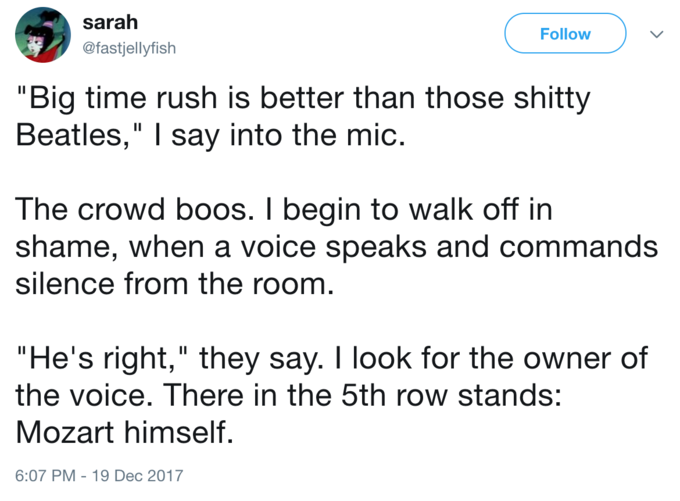Click "5th row stands:" in the tweet

451,395
